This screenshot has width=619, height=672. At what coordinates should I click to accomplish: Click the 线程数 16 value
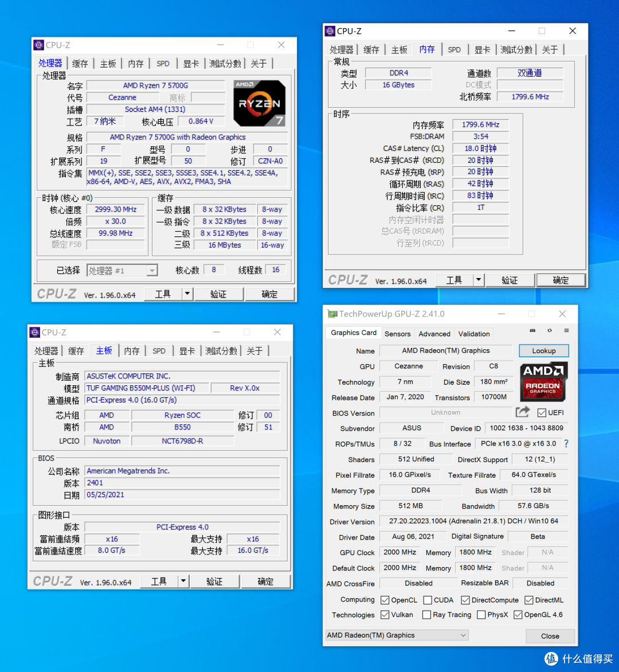pyautogui.click(x=276, y=269)
